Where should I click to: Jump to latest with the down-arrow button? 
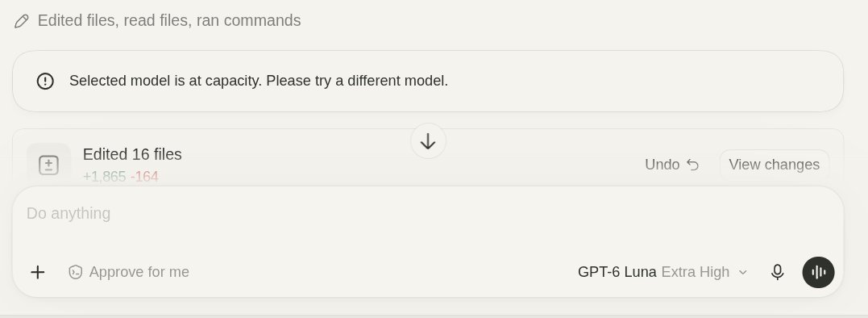(x=428, y=141)
